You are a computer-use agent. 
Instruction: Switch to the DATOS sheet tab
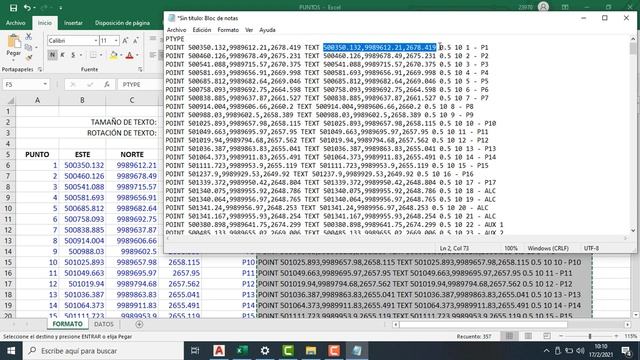point(104,324)
